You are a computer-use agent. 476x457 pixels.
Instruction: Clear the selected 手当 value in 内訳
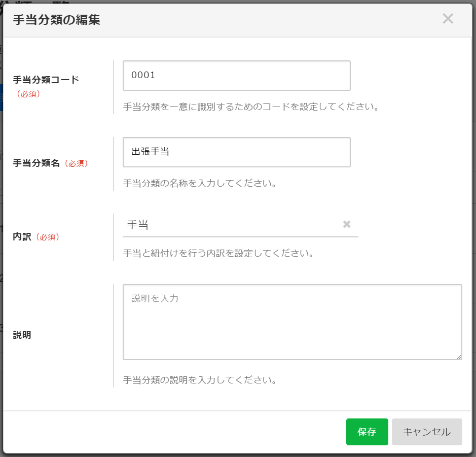point(347,225)
